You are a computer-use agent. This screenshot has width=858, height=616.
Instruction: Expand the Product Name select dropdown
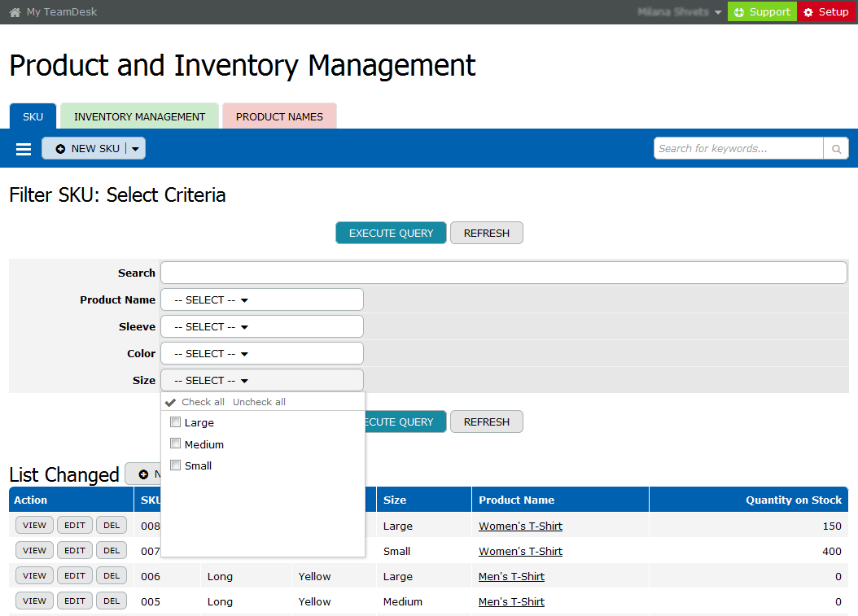point(261,299)
